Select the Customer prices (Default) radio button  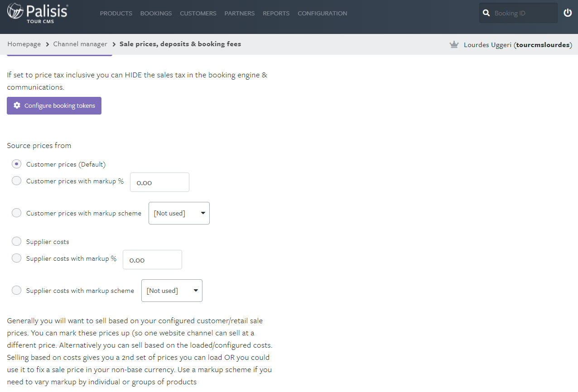pos(16,164)
